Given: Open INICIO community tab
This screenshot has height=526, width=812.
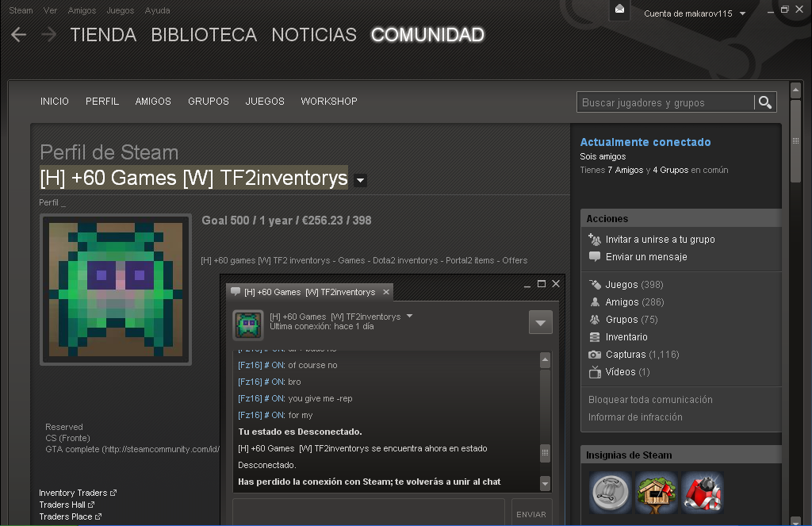Looking at the screenshot, I should [55, 102].
